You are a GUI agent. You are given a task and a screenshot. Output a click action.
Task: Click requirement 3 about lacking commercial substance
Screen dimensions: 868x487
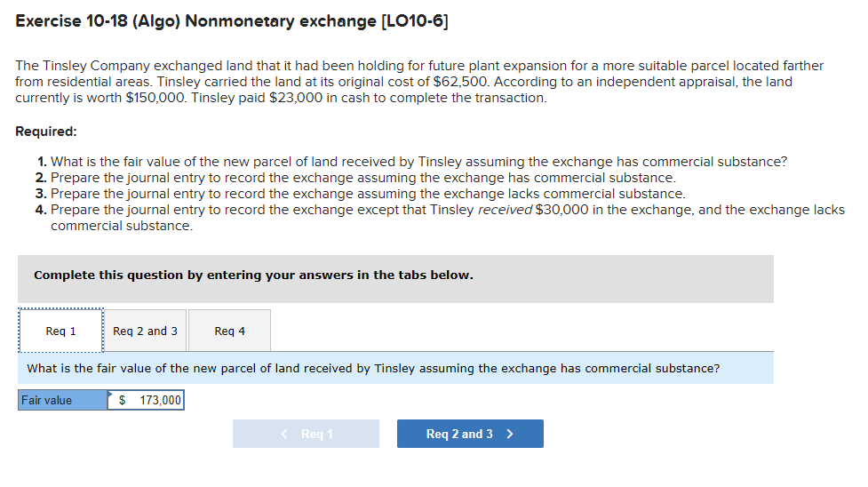368,194
